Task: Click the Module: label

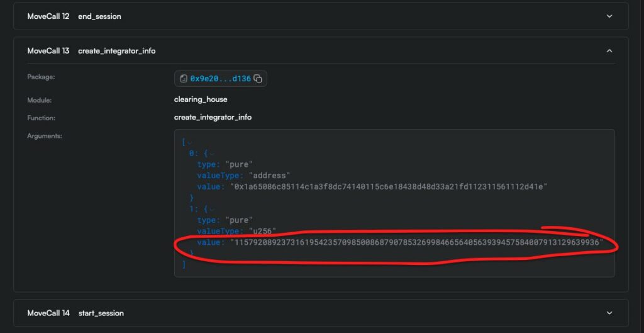Action: [40, 100]
